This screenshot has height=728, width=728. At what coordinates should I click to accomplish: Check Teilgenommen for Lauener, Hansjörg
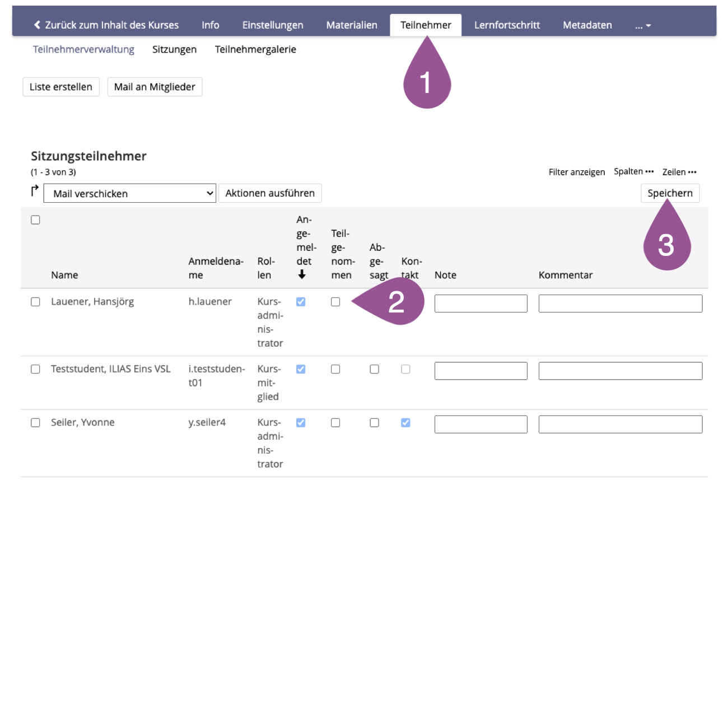[335, 302]
